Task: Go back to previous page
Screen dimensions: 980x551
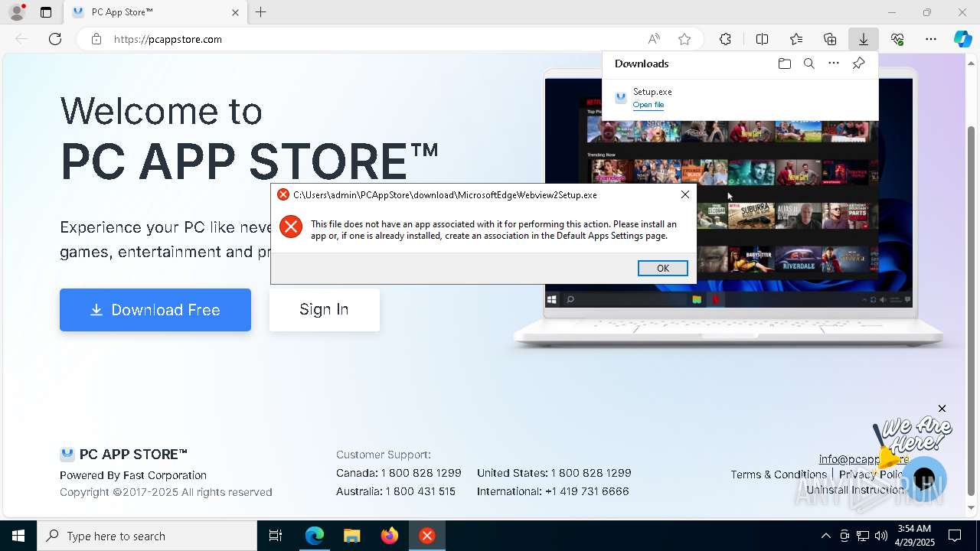Action: coord(21,39)
